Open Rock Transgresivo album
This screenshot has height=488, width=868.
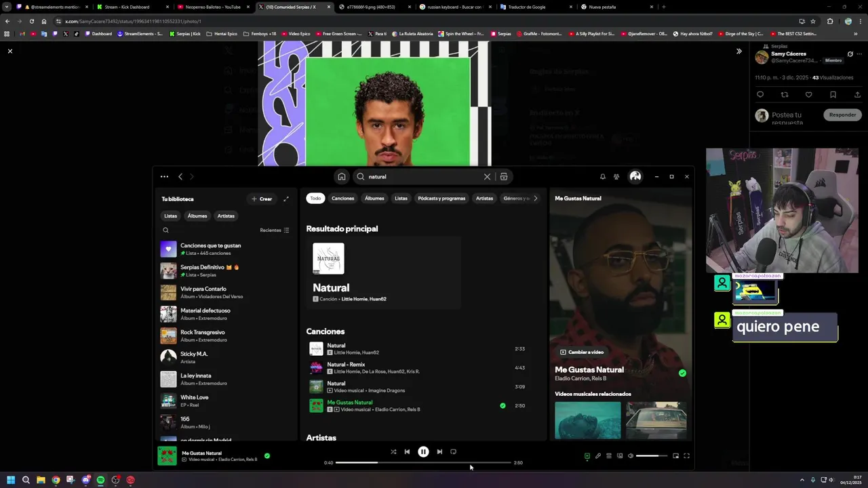click(x=226, y=335)
